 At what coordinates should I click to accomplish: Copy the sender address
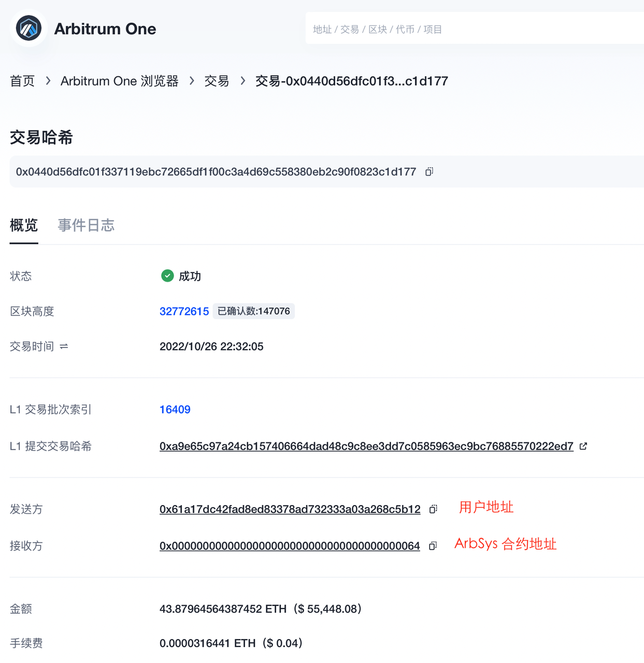433,509
